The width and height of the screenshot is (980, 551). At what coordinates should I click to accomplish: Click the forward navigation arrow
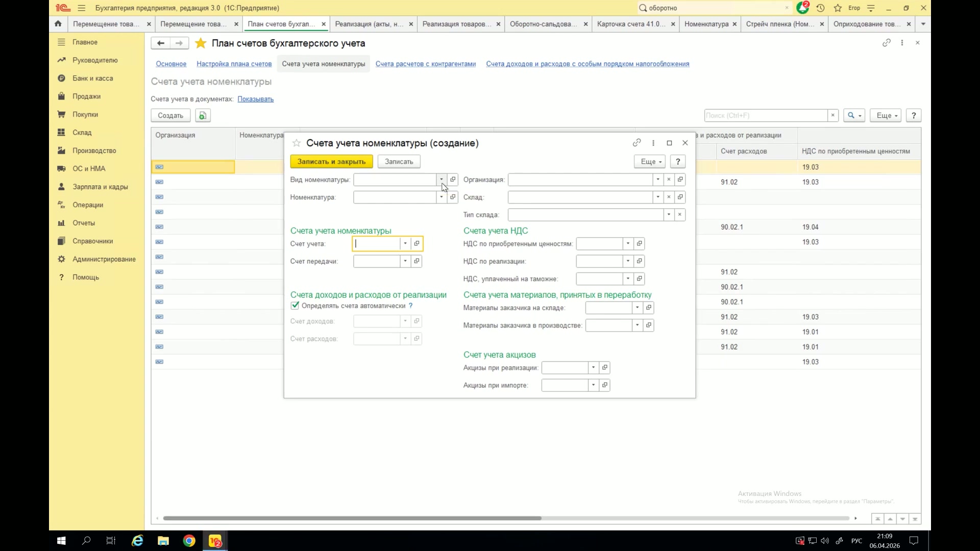click(x=179, y=43)
